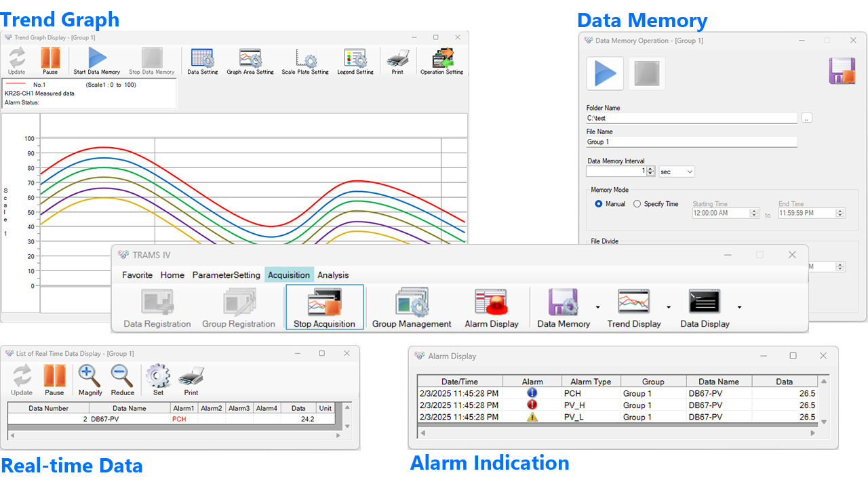Click the Data Memory Interval value field
Image resolution: width=868 pixels, height=488 pixels.
(616, 171)
